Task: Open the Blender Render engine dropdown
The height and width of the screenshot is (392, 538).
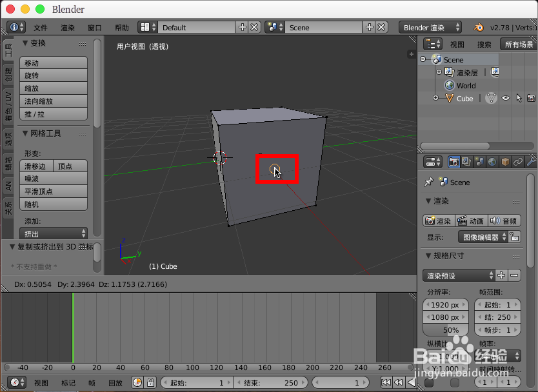Action: click(x=430, y=28)
